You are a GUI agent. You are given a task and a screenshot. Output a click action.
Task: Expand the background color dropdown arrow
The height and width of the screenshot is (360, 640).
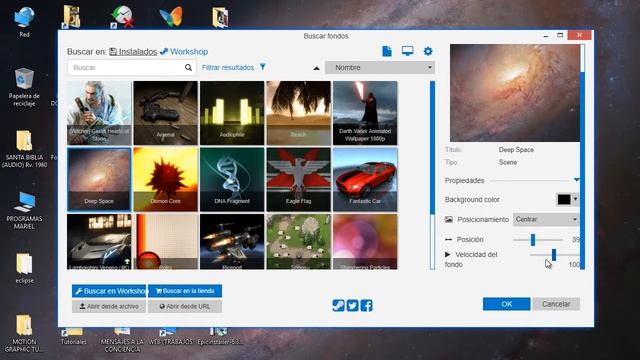(x=576, y=199)
